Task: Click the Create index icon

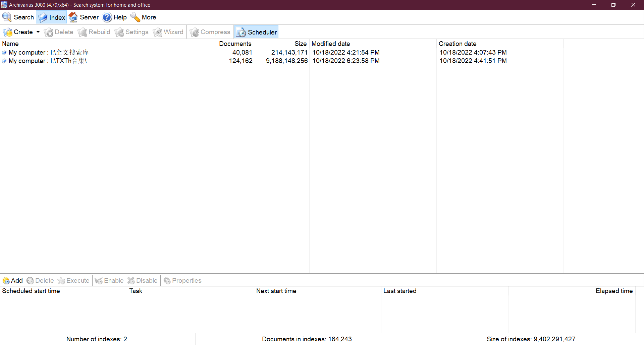Action: [8, 32]
